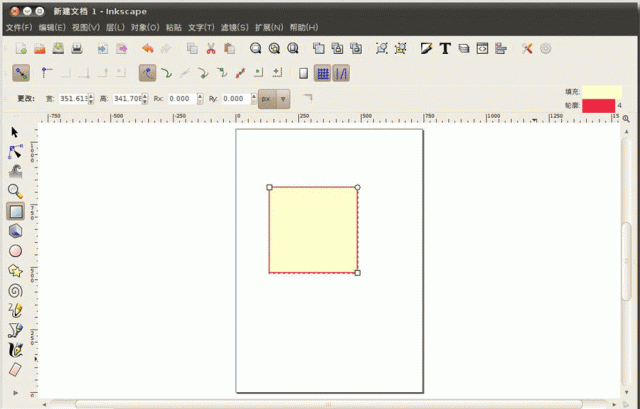Select the Node edit tool

coord(15,152)
